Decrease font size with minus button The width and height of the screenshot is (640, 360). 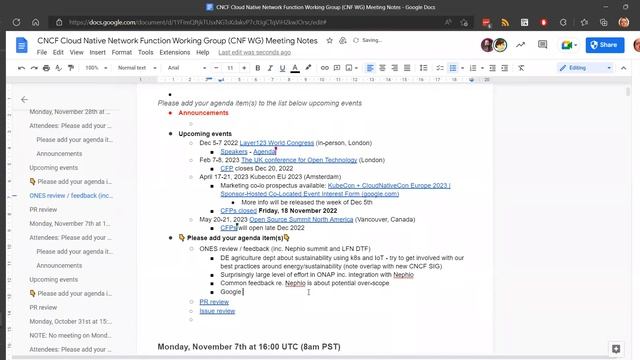[216, 68]
